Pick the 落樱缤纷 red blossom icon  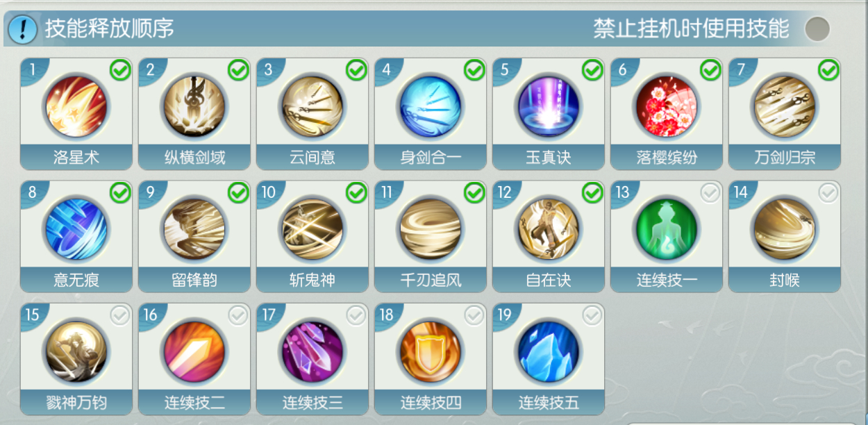pos(667,107)
